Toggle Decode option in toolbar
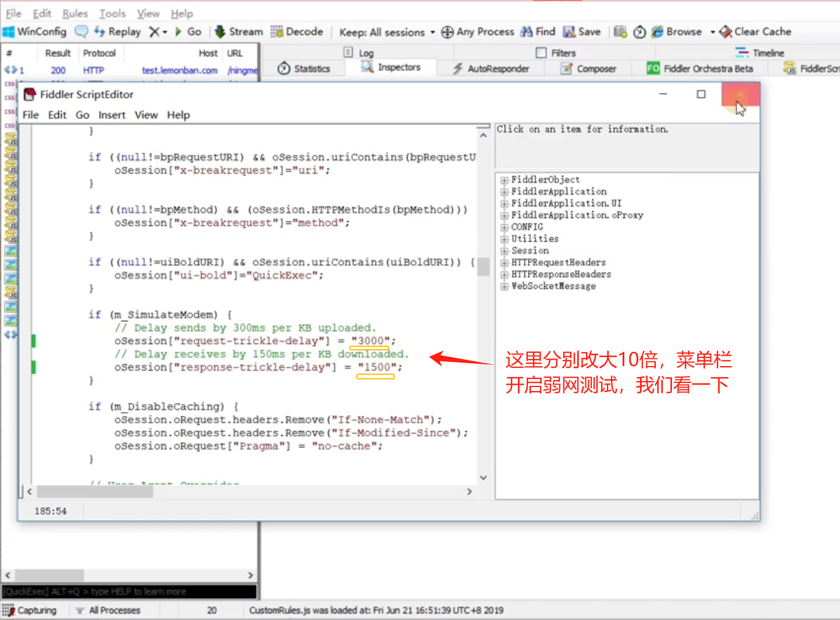This screenshot has width=840, height=620. click(x=297, y=31)
